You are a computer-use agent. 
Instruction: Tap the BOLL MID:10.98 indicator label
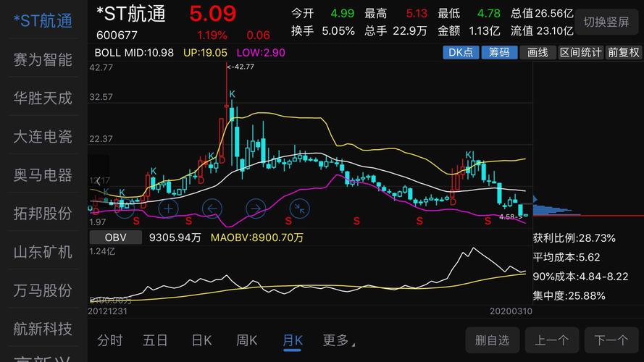[x=134, y=53]
